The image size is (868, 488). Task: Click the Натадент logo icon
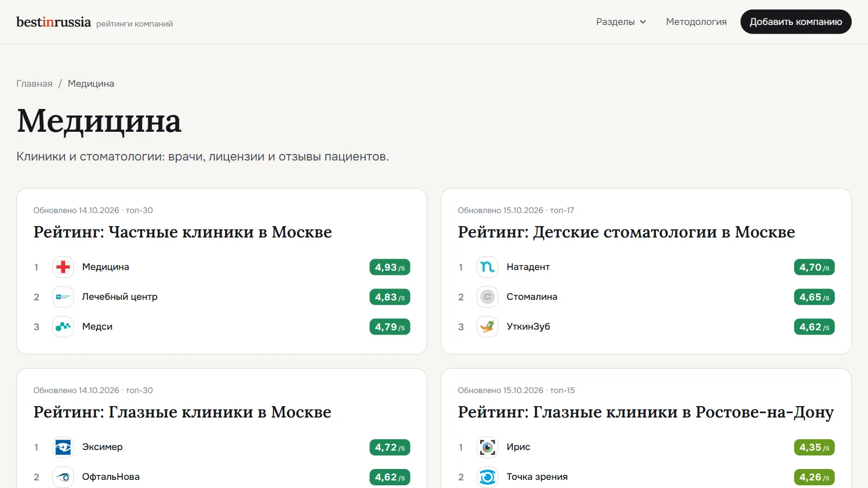pyautogui.click(x=487, y=267)
